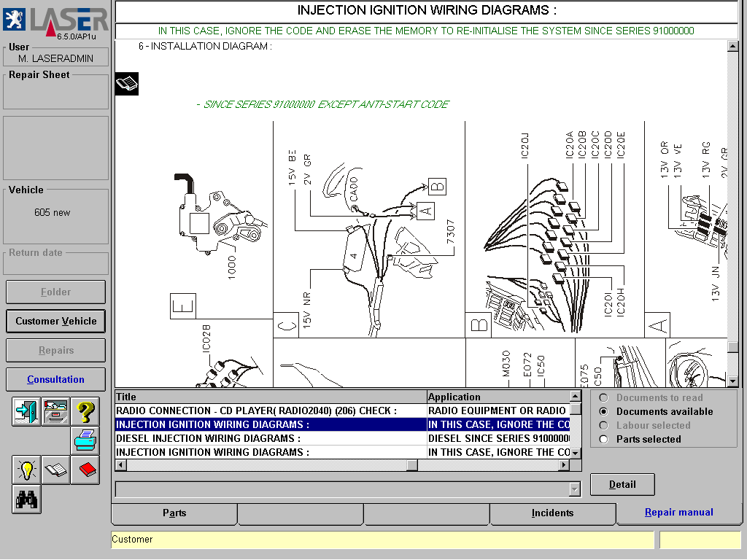Image resolution: width=747 pixels, height=560 pixels.
Task: Click the 605 new vehicle text
Action: pos(53,212)
